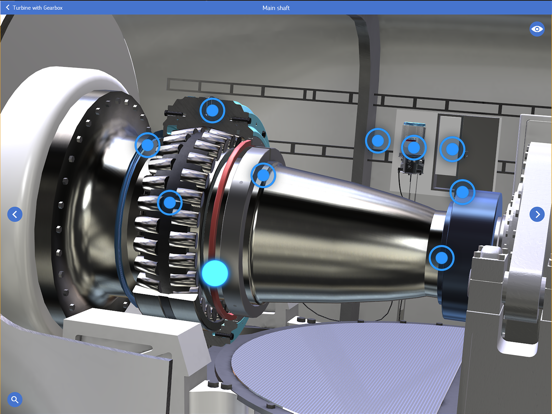Select the hotspot on the shaft collar near the red ring
Screen dimensions: 552x414
[263, 175]
